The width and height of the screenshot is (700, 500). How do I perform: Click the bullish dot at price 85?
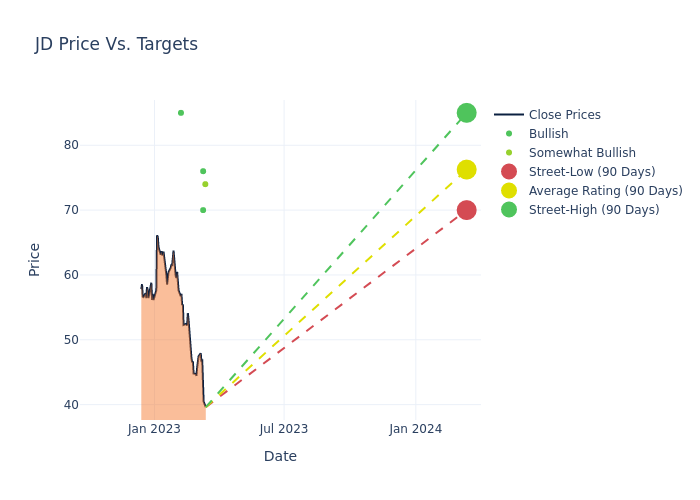[x=181, y=113]
